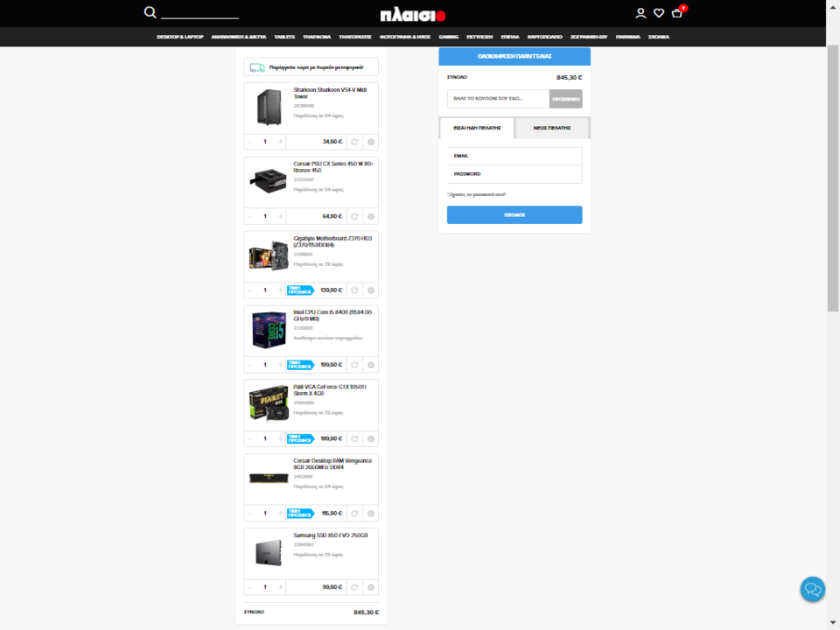Open the Σχολικά menu

(659, 37)
